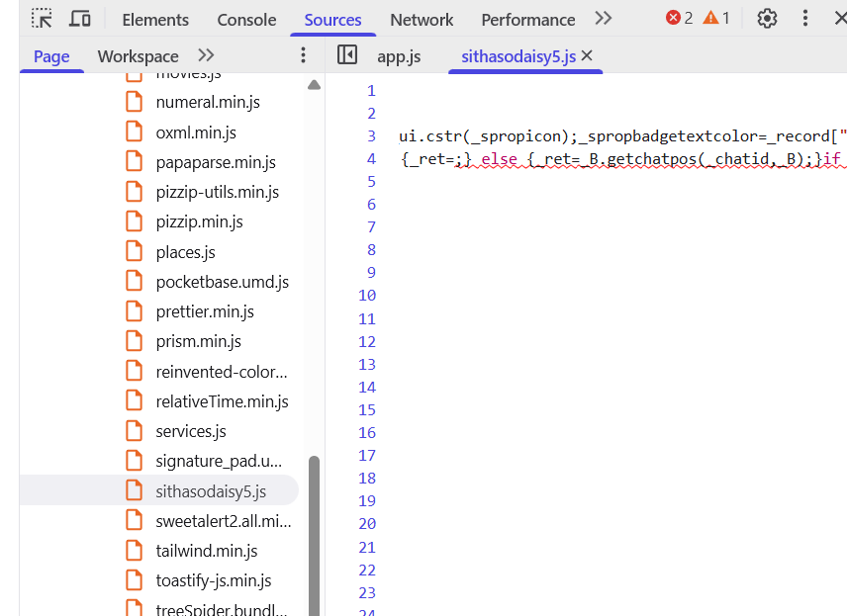Collapse the file navigator sidebar panel
The image size is (847, 616).
347,55
